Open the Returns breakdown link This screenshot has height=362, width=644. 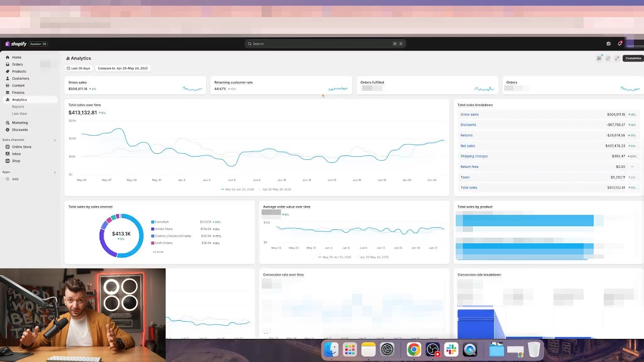[x=466, y=135]
